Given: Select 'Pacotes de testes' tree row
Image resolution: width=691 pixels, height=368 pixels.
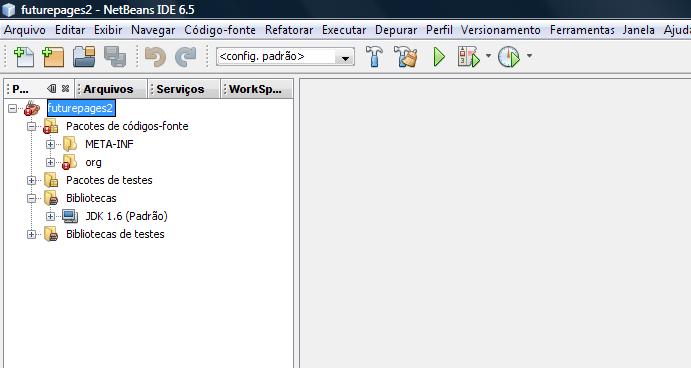Looking at the screenshot, I should click(109, 180).
